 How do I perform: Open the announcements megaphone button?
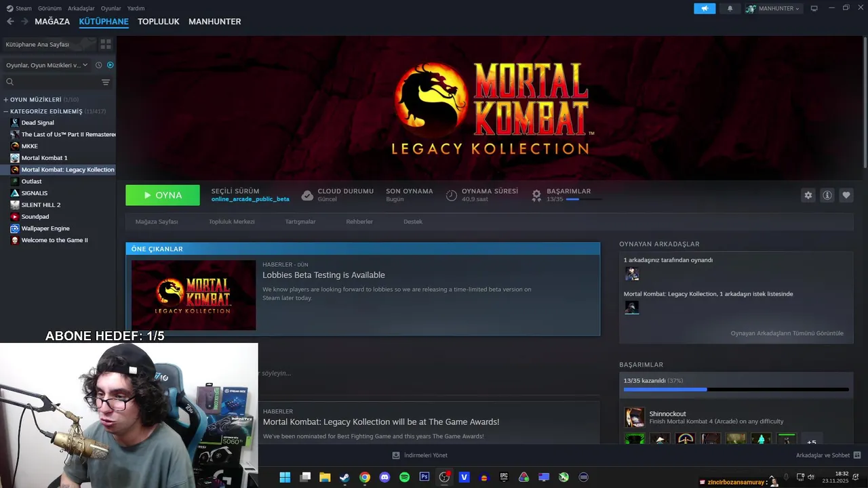[x=705, y=8]
